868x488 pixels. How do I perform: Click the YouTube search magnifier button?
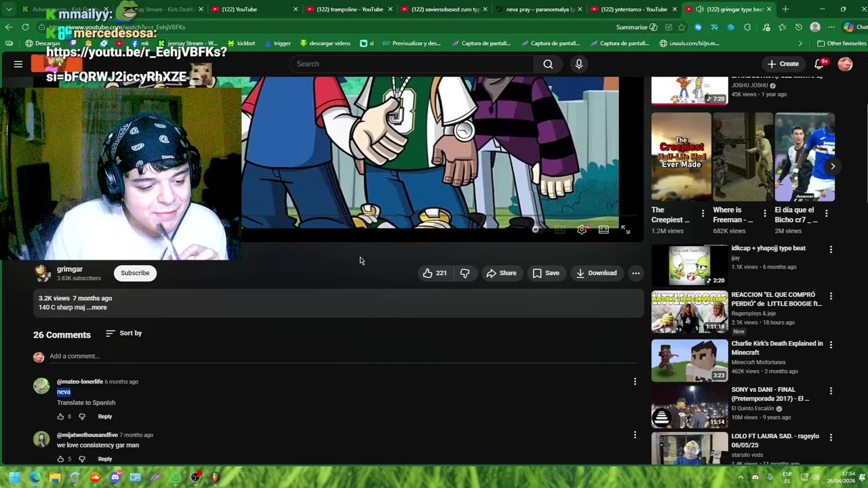coord(548,64)
